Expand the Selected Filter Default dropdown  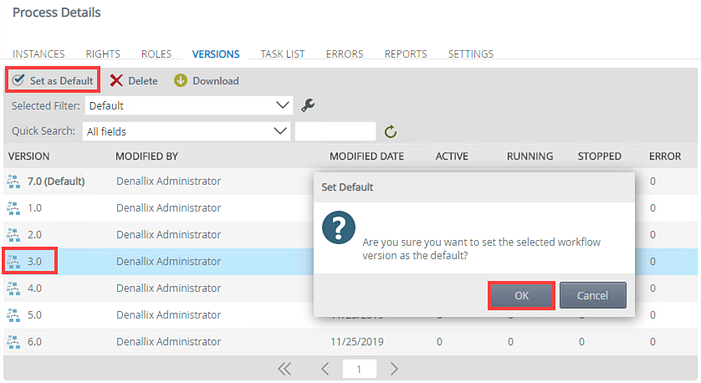click(189, 106)
